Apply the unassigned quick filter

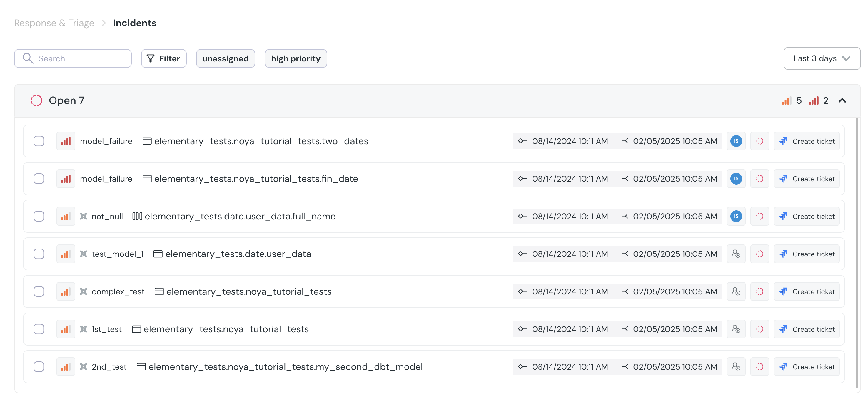point(226,58)
